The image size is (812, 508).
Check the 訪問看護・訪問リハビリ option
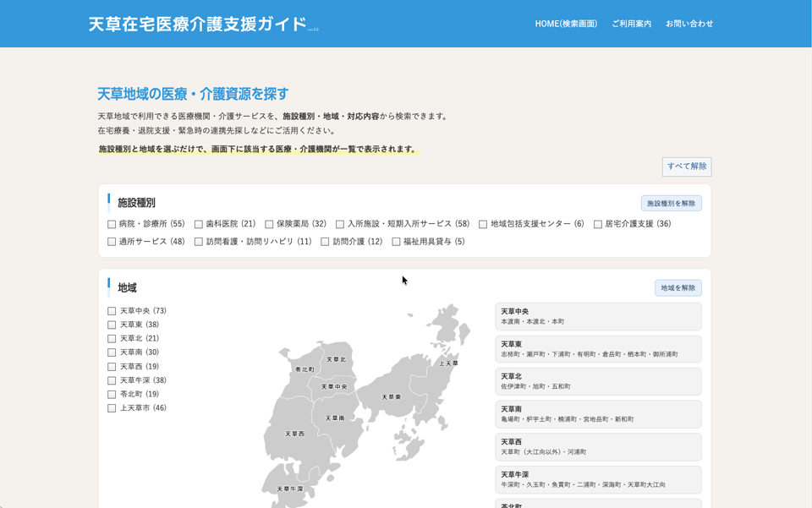[199, 242]
